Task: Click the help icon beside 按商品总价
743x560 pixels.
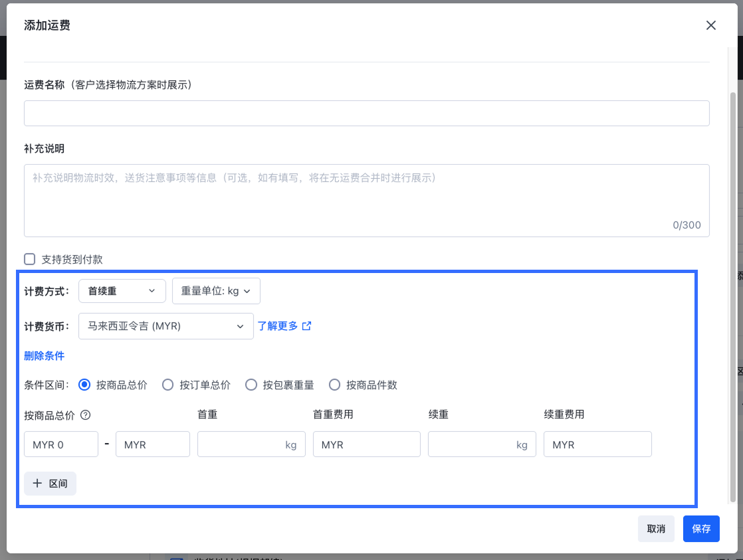Action: (x=85, y=415)
